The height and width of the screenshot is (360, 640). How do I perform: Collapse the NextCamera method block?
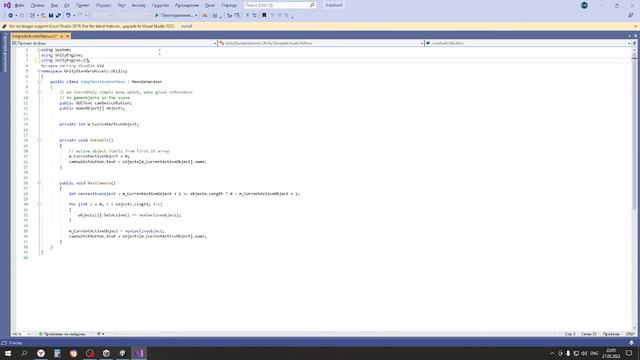pyautogui.click(x=39, y=183)
